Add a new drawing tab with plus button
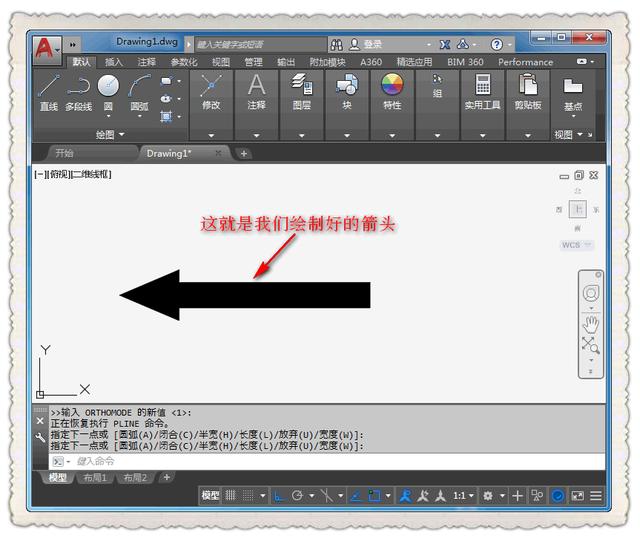The width and height of the screenshot is (640, 544). point(244,153)
